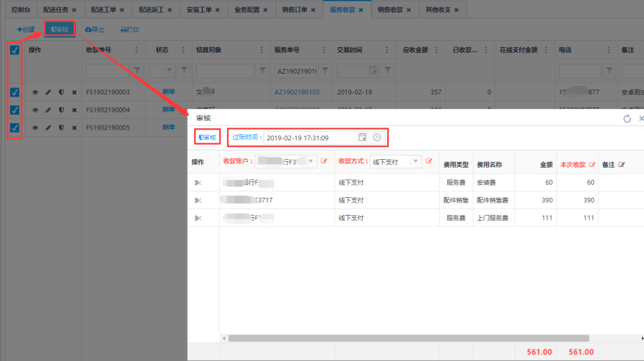This screenshot has width=644, height=361.
Task: Click the calendar icon beside 过账时间 field
Action: (x=363, y=137)
